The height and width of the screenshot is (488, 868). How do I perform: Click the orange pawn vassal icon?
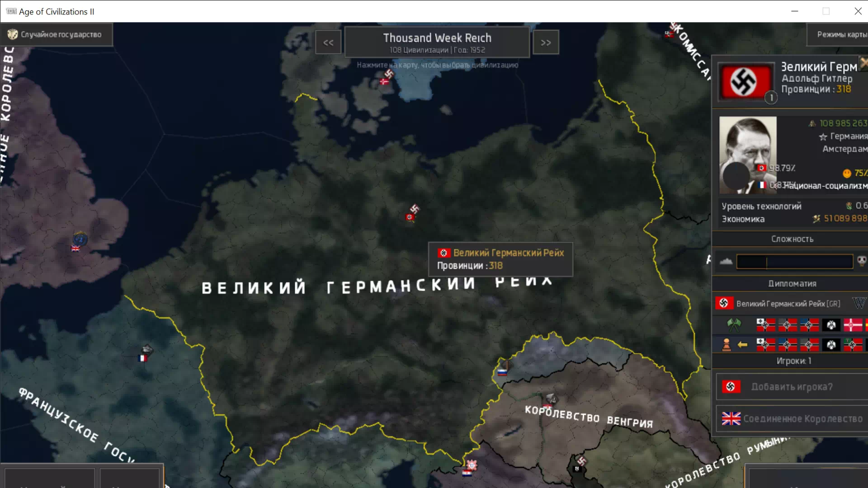[x=726, y=345]
